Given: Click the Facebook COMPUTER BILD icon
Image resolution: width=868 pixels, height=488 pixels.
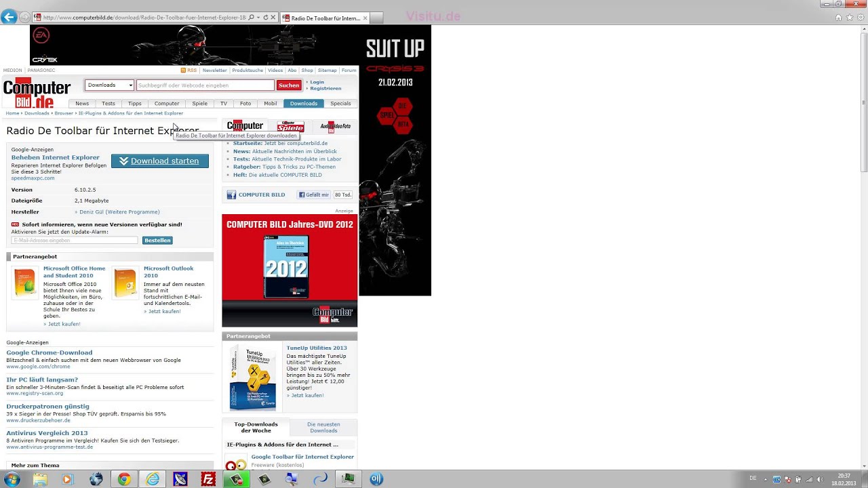Looking at the screenshot, I should [x=231, y=195].
